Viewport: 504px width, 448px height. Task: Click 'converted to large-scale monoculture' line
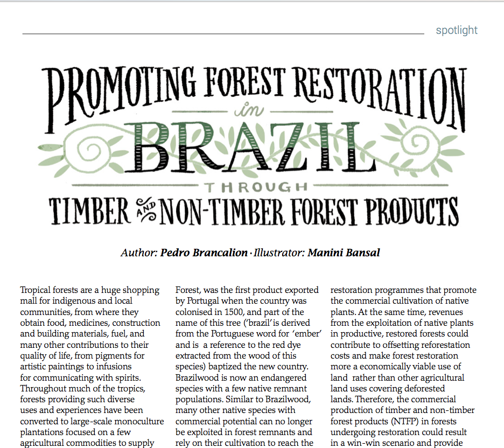[92, 421]
